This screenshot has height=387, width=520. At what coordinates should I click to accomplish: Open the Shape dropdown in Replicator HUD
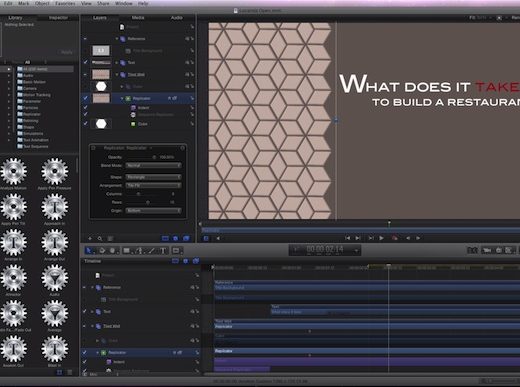point(153,177)
